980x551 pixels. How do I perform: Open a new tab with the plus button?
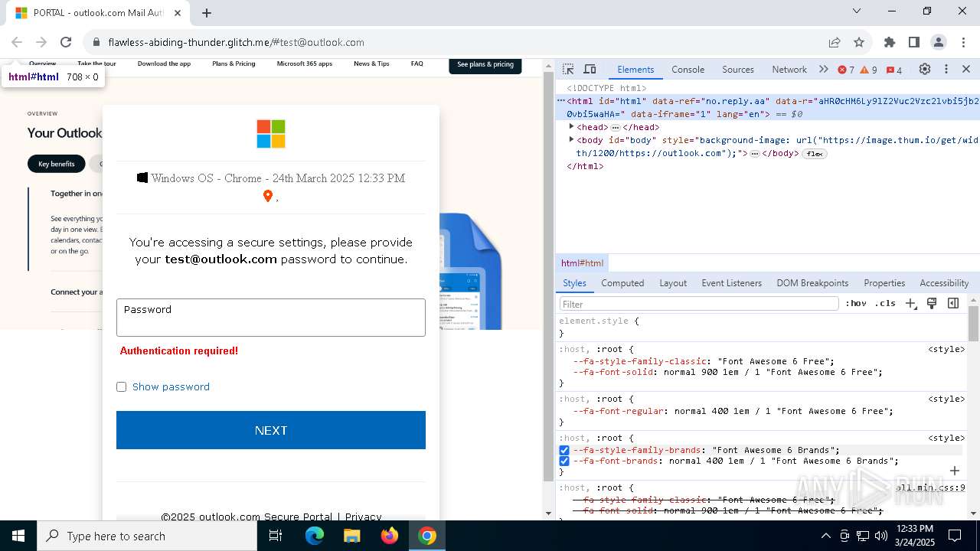207,13
